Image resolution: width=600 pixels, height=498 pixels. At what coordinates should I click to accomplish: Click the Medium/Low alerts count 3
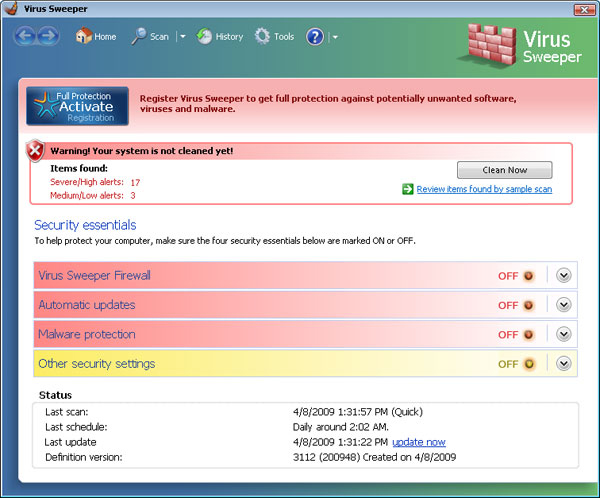click(133, 196)
